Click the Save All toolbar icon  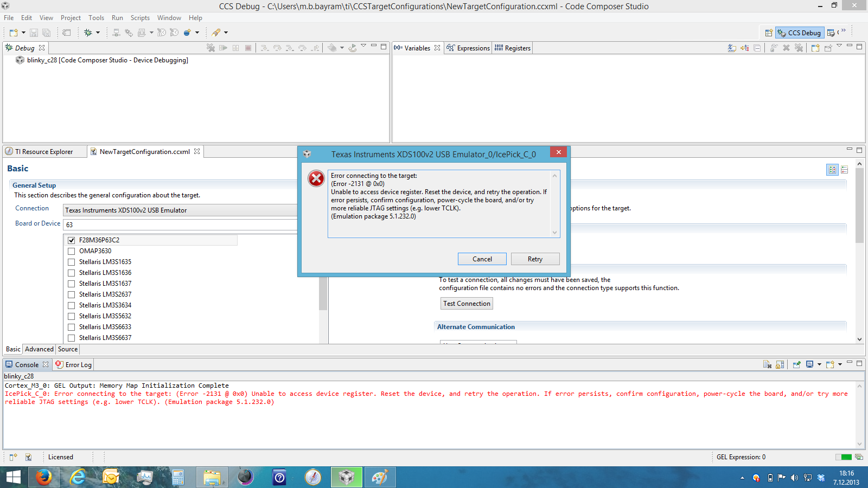click(x=47, y=33)
